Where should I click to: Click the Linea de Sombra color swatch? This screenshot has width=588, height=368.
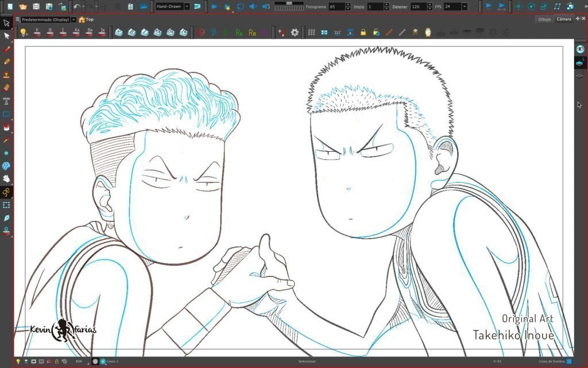[569, 362]
